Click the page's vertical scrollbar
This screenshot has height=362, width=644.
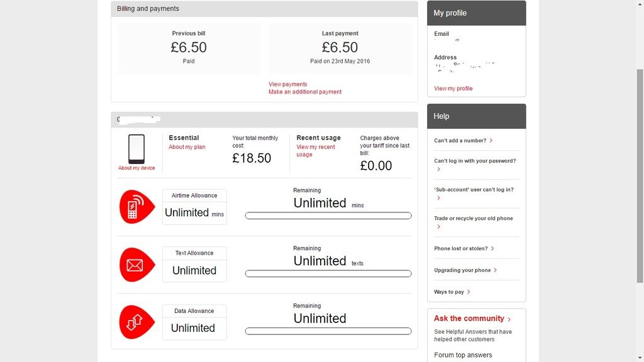click(640, 176)
